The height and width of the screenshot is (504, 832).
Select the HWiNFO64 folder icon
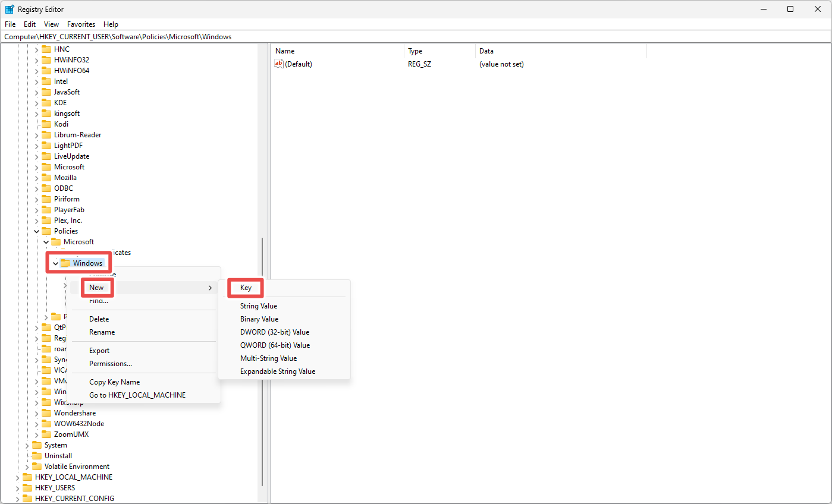coord(46,71)
